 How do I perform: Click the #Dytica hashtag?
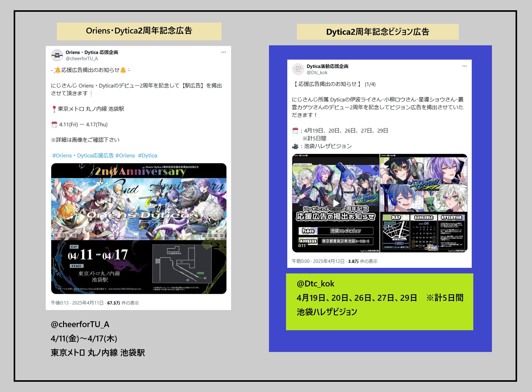pyautogui.click(x=148, y=155)
